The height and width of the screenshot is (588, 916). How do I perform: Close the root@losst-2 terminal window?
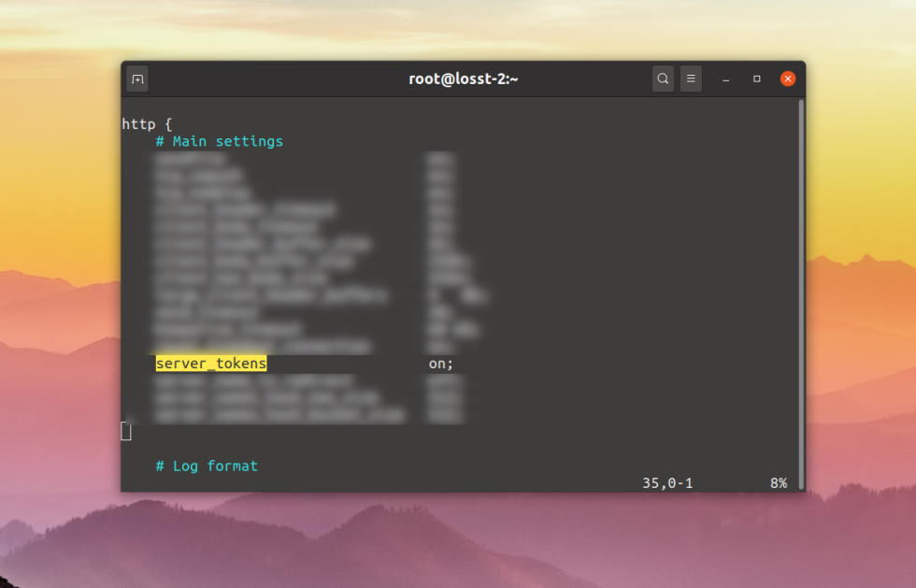tap(787, 79)
